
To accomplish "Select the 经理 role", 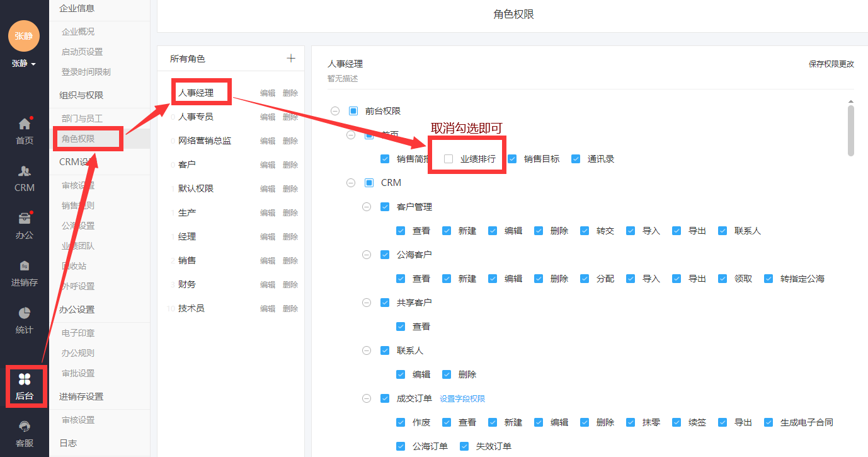I will tap(187, 236).
